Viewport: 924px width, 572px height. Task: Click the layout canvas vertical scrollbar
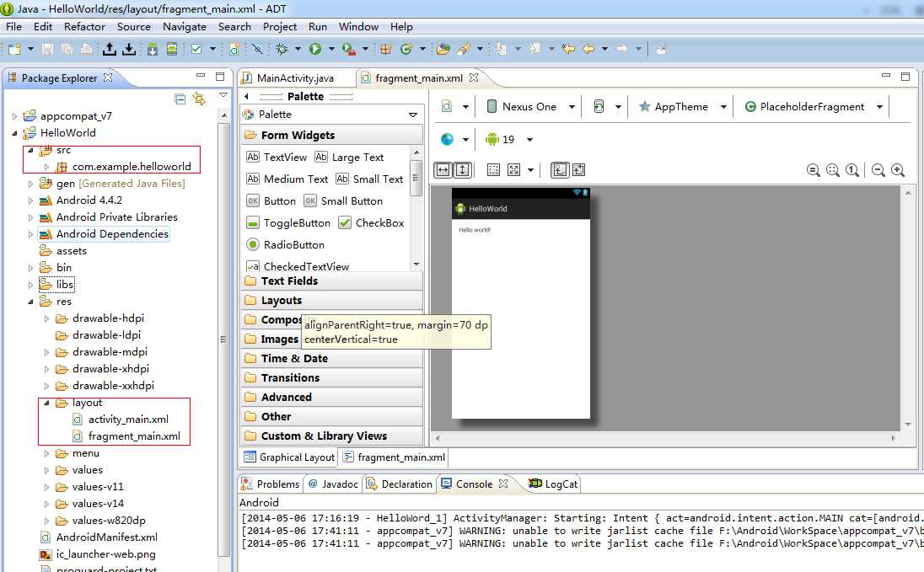908,308
